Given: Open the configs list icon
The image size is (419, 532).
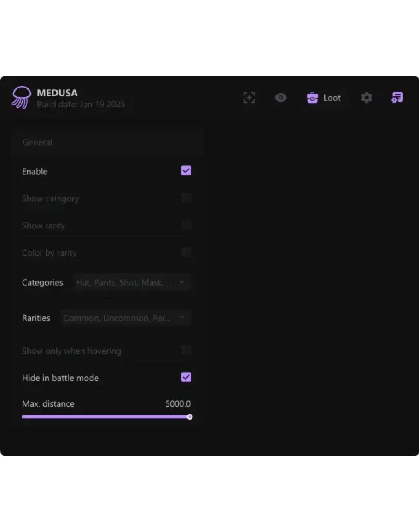Looking at the screenshot, I should [397, 98].
